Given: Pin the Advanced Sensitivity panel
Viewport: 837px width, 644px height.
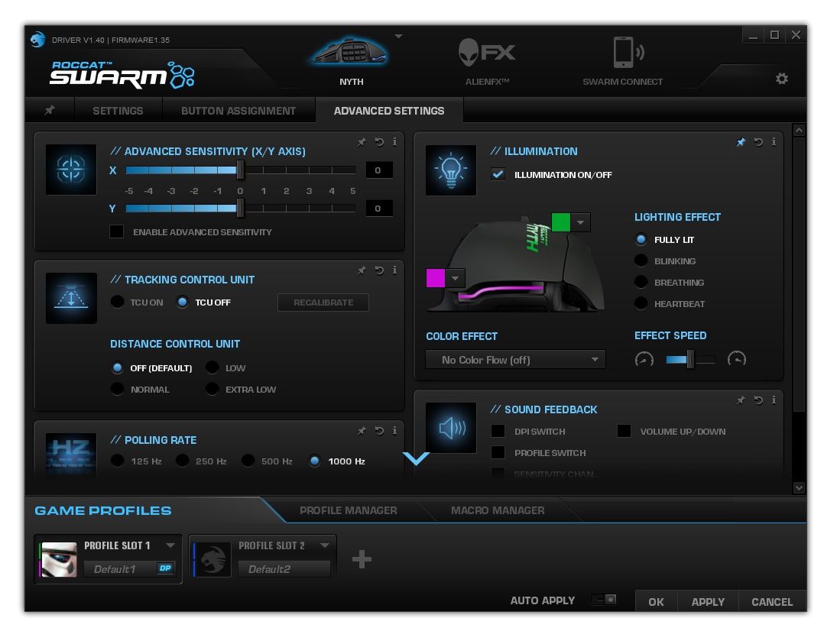Looking at the screenshot, I should point(362,141).
